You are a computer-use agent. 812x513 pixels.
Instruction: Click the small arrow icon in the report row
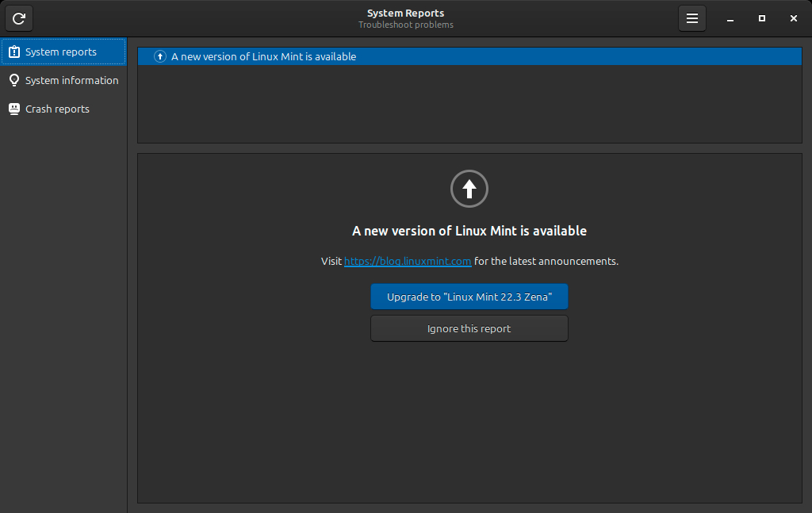[x=160, y=57]
